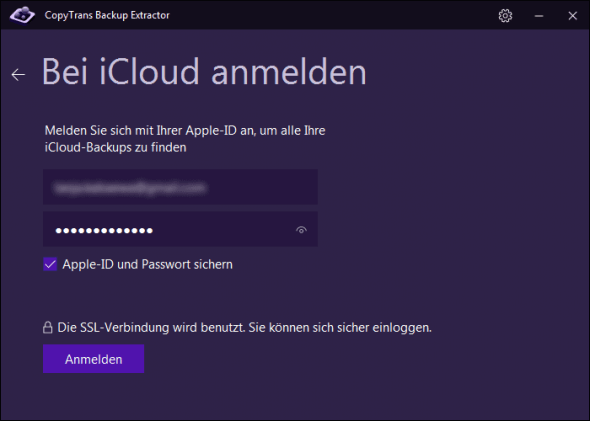Show password with the eye icon
590x421 pixels.
pos(301,229)
